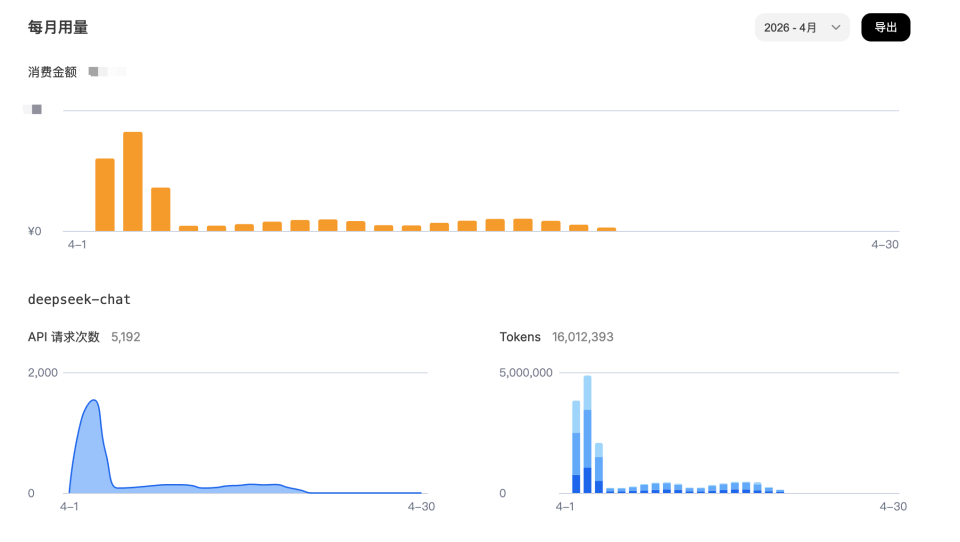Screen dimensions: 960x542
Task: Click the 消费金额 label
Action: [52, 72]
